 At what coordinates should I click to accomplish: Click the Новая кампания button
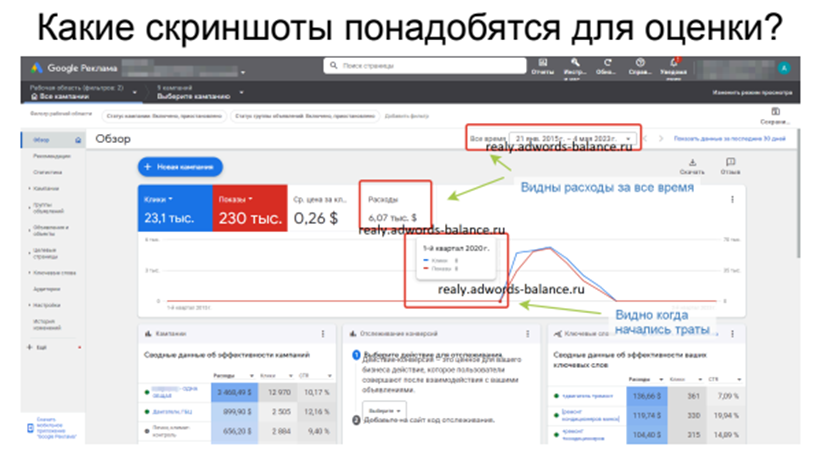pyautogui.click(x=180, y=167)
